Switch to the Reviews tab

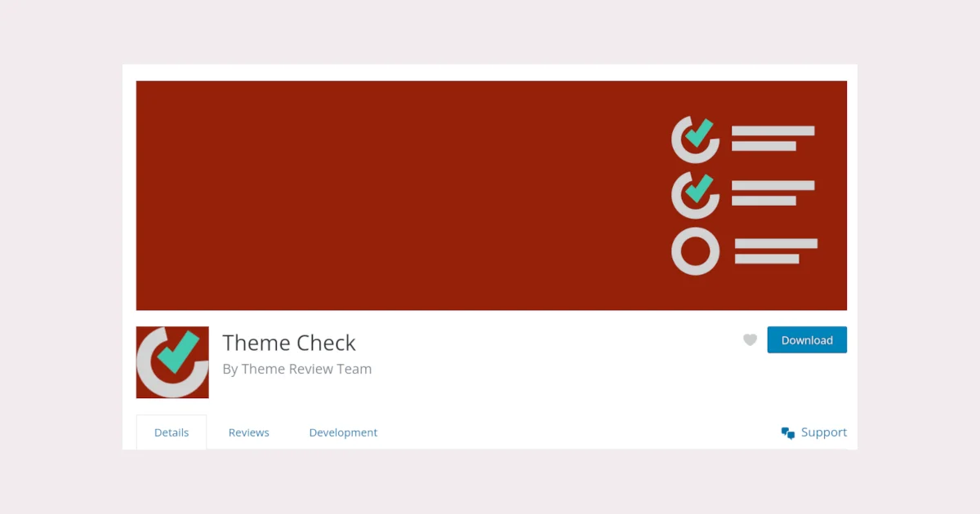click(x=249, y=432)
